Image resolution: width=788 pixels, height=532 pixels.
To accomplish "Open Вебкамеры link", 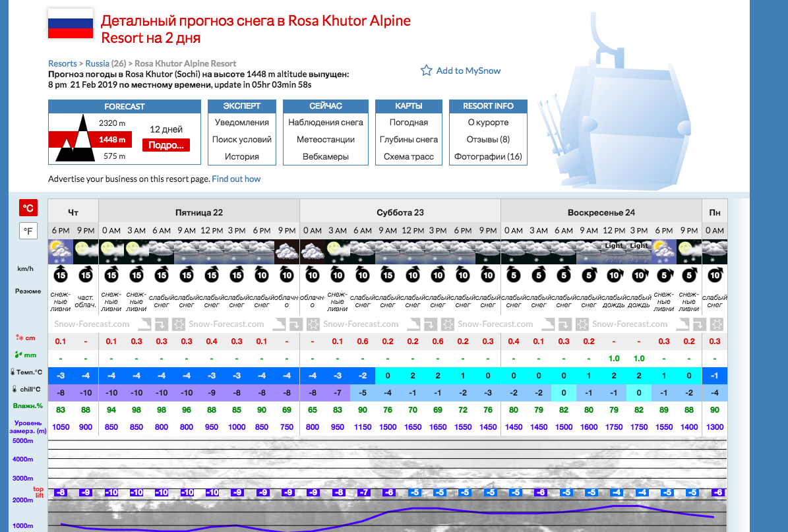I will tap(326, 156).
